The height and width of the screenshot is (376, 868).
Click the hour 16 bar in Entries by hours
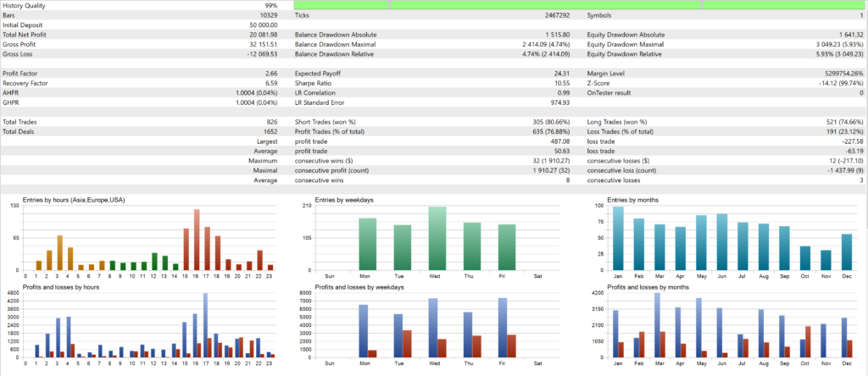click(x=197, y=240)
